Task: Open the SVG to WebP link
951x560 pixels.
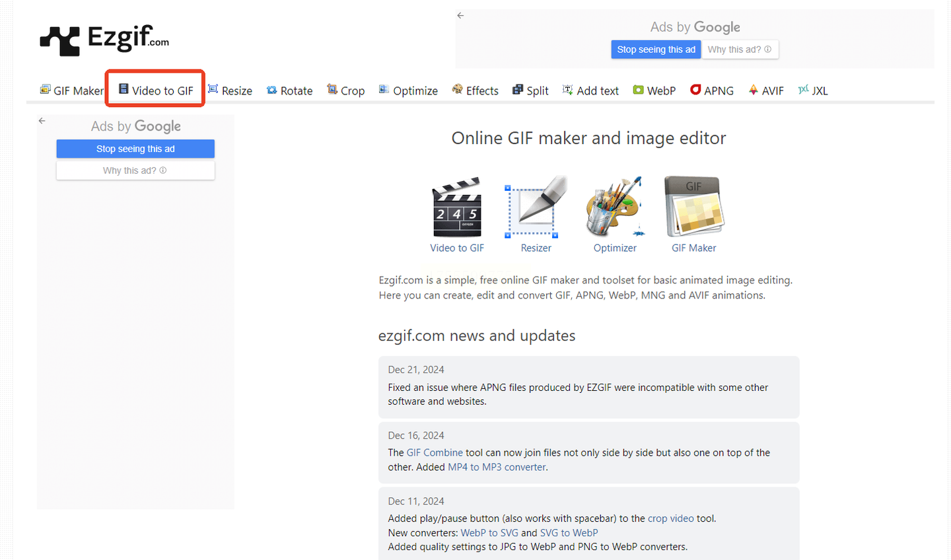Action: point(569,533)
